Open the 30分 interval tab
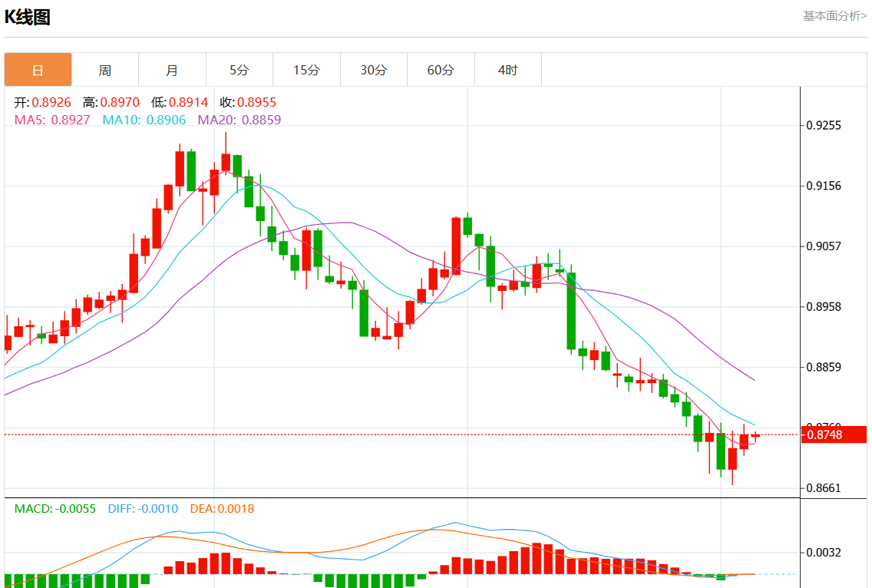Viewport: 872px width, 588px height. coord(374,70)
